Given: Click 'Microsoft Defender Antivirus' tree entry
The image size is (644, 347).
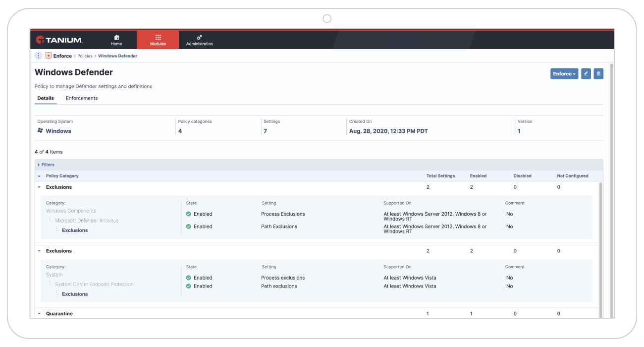Looking at the screenshot, I should 87,221.
